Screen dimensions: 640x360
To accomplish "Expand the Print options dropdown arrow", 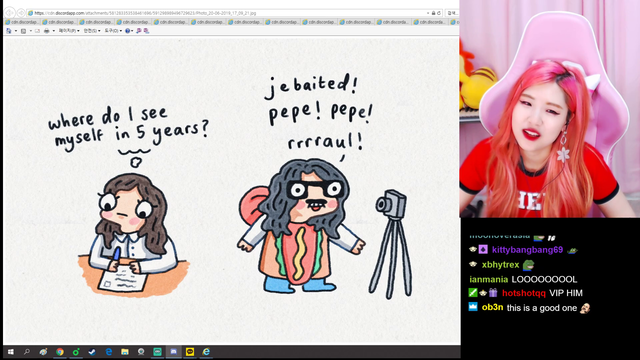I will 53,31.
